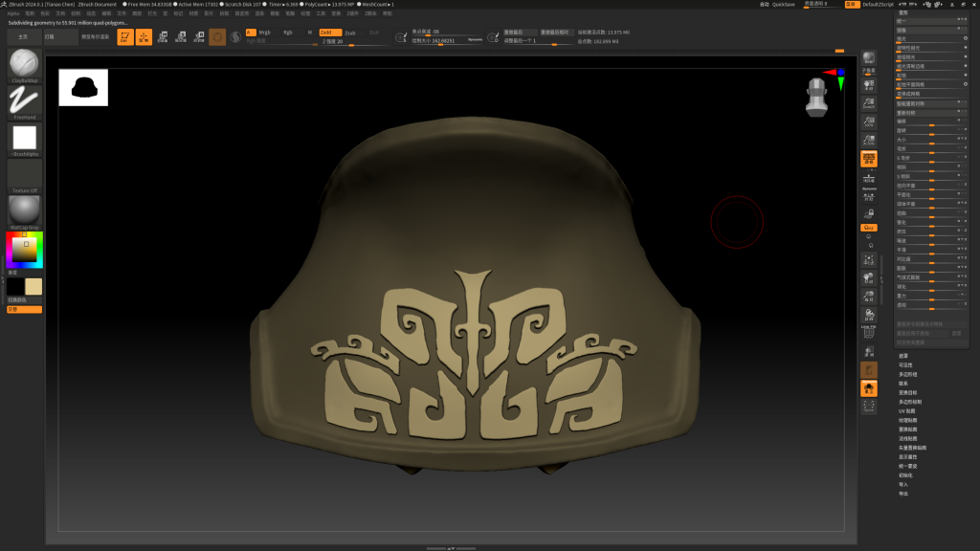Toggle Solo mode on right shelf

coord(869,388)
